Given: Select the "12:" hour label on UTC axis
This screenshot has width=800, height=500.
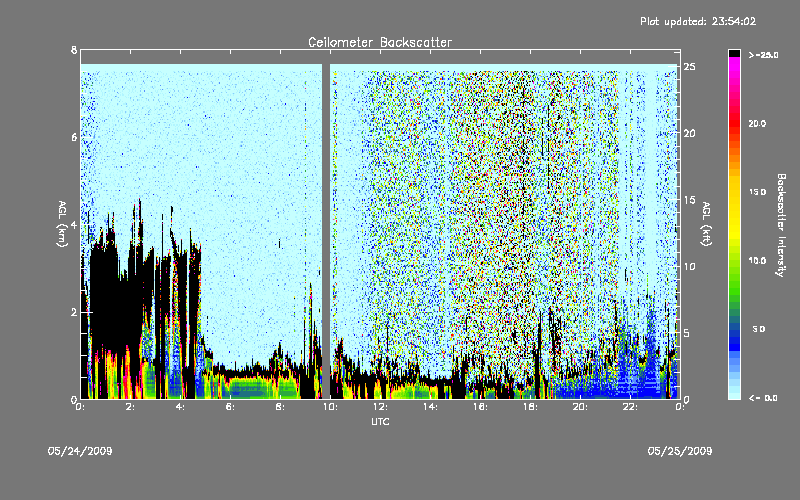Looking at the screenshot, I should point(380,407).
